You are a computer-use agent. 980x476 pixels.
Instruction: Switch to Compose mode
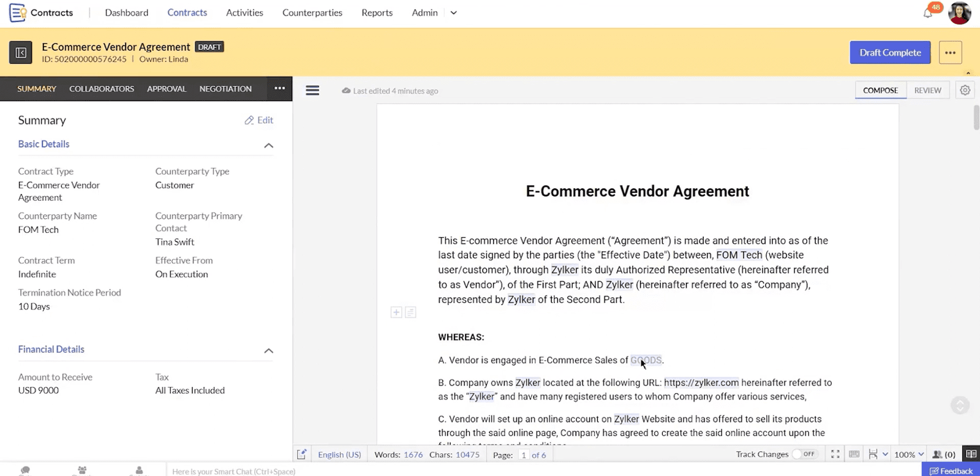pyautogui.click(x=880, y=90)
